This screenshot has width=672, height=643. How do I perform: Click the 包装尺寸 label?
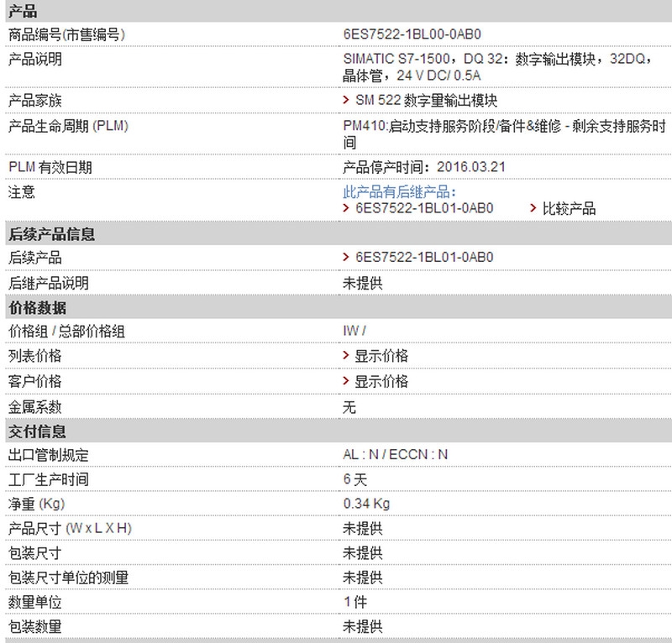coord(34,553)
